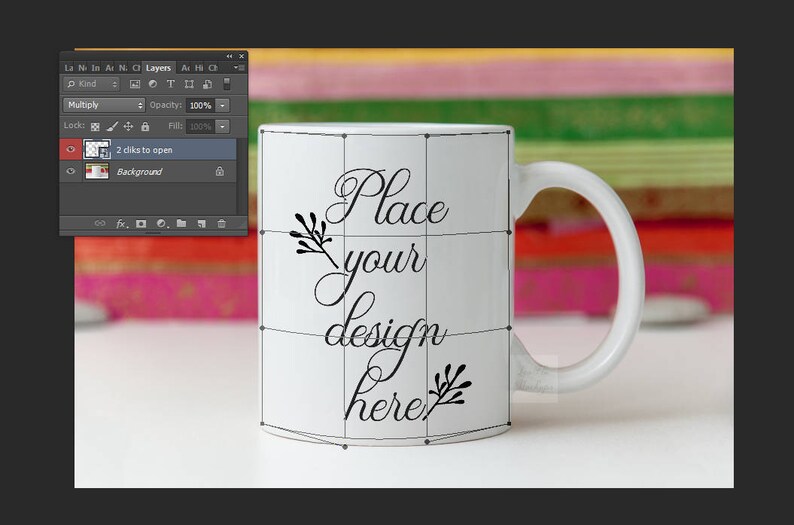The height and width of the screenshot is (525, 794).
Task: Delete layer with the trash icon
Action: point(221,223)
